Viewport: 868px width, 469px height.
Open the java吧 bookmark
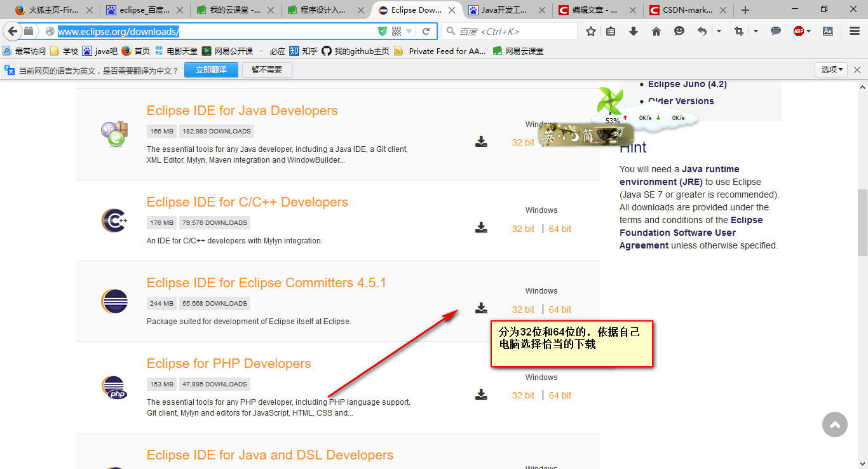point(100,51)
